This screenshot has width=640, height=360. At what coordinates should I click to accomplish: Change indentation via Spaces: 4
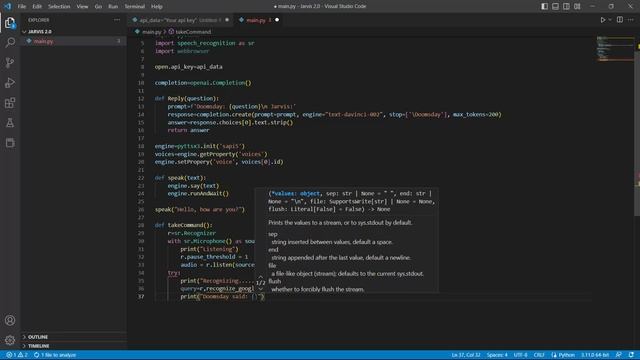(x=497, y=355)
